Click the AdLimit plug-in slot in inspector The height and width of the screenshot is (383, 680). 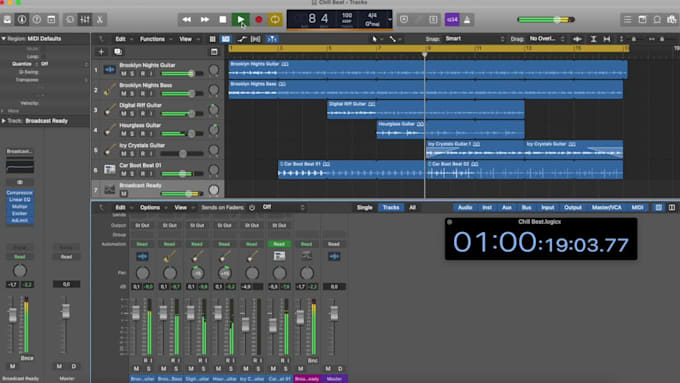[x=20, y=220]
